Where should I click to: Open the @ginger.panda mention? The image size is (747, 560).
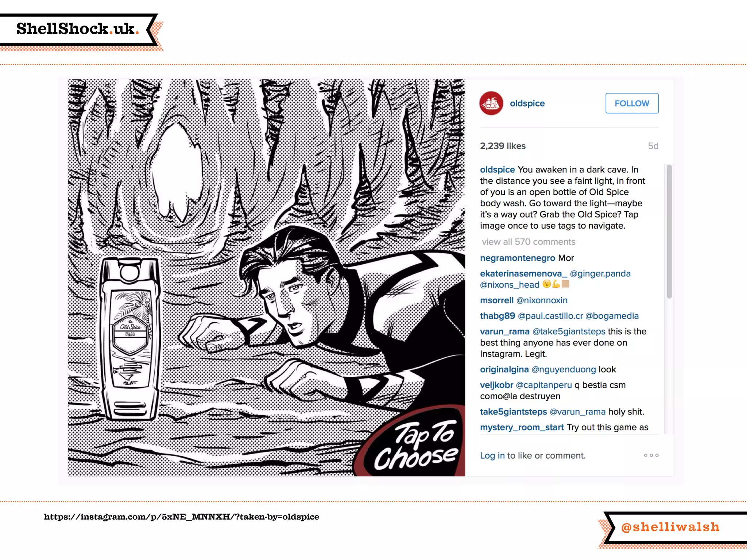(x=600, y=274)
